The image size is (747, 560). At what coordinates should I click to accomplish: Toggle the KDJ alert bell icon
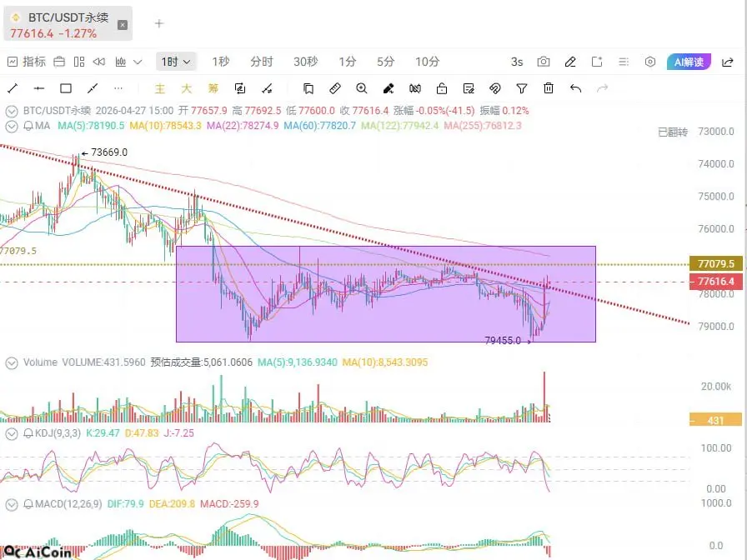point(28,434)
